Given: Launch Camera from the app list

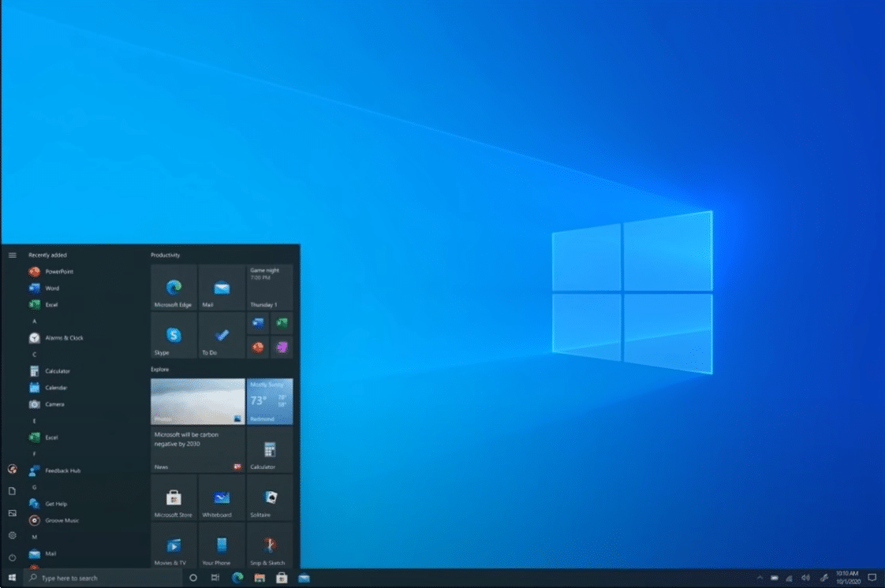Looking at the screenshot, I should pyautogui.click(x=47, y=404).
